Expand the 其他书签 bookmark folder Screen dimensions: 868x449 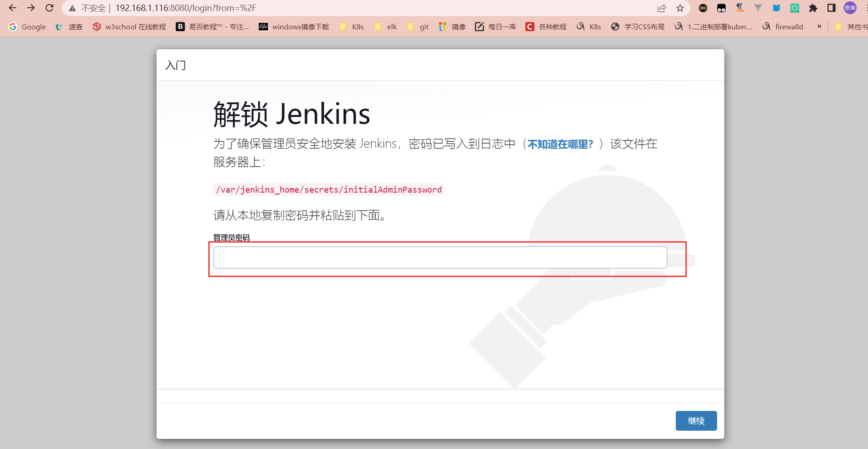[x=851, y=27]
